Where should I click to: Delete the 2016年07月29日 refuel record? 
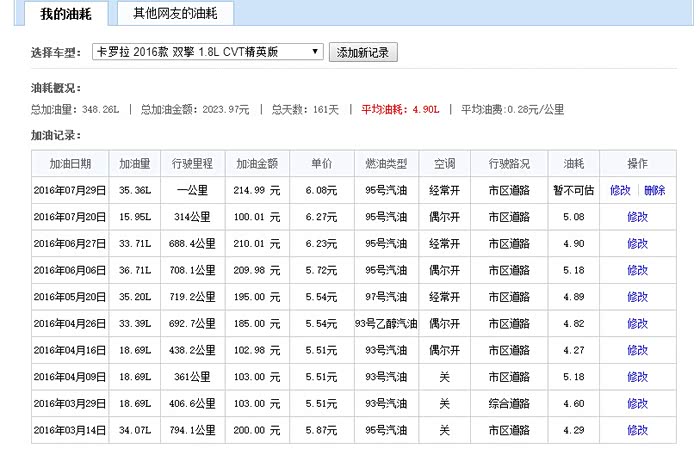[x=654, y=190]
